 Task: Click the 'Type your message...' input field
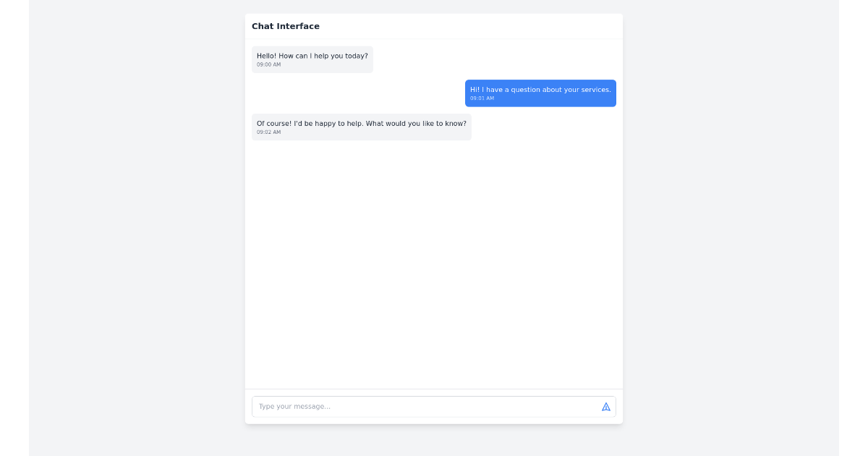398,406
